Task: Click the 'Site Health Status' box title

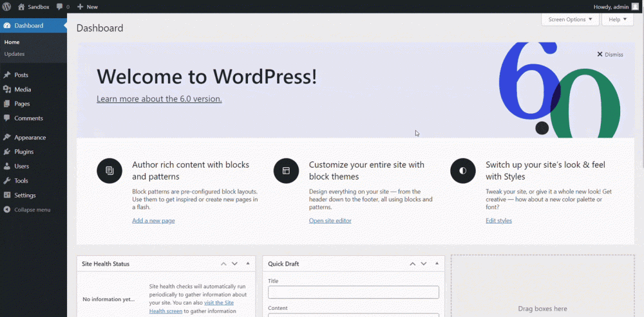Action: tap(106, 264)
